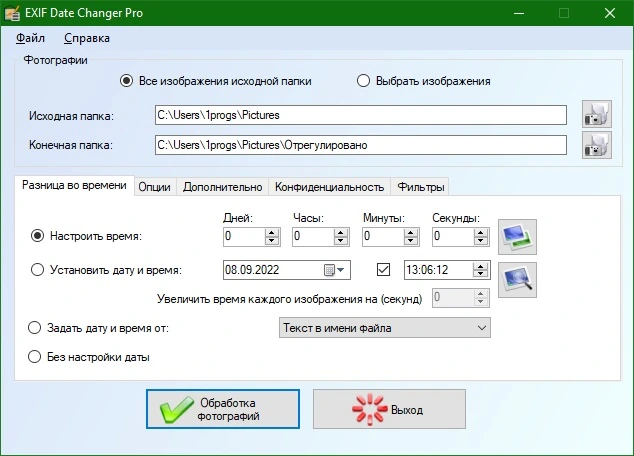634x456 pixels.
Task: Decrease the Секунды value with down arrow
Action: [x=480, y=241]
